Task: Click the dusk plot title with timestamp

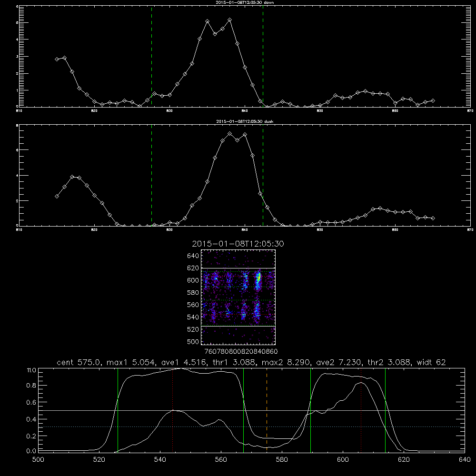Action: pyautogui.click(x=245, y=121)
